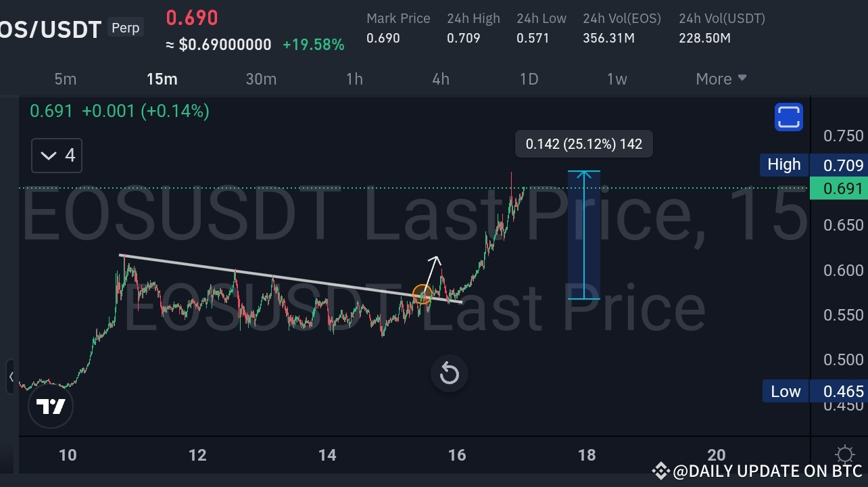Image resolution: width=868 pixels, height=487 pixels.
Task: Toggle the Low marker at 0.465
Action: (786, 391)
